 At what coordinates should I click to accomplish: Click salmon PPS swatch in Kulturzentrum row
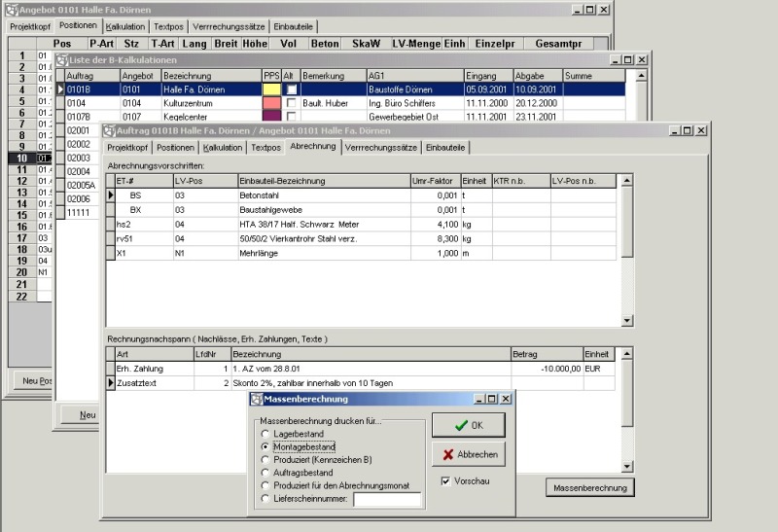pos(272,103)
